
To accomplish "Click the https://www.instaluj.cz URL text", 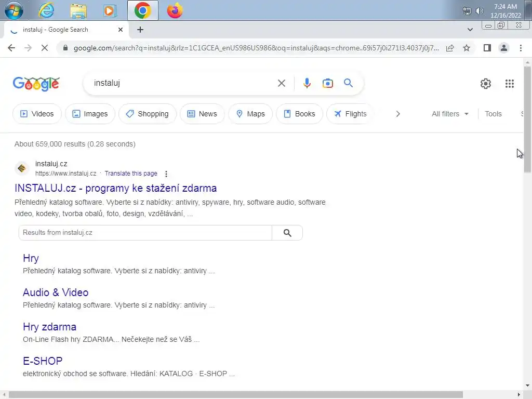I will tap(66, 174).
